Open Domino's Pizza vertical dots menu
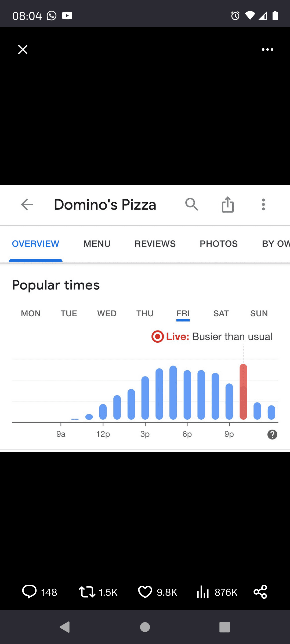The image size is (290, 644). pos(263,204)
